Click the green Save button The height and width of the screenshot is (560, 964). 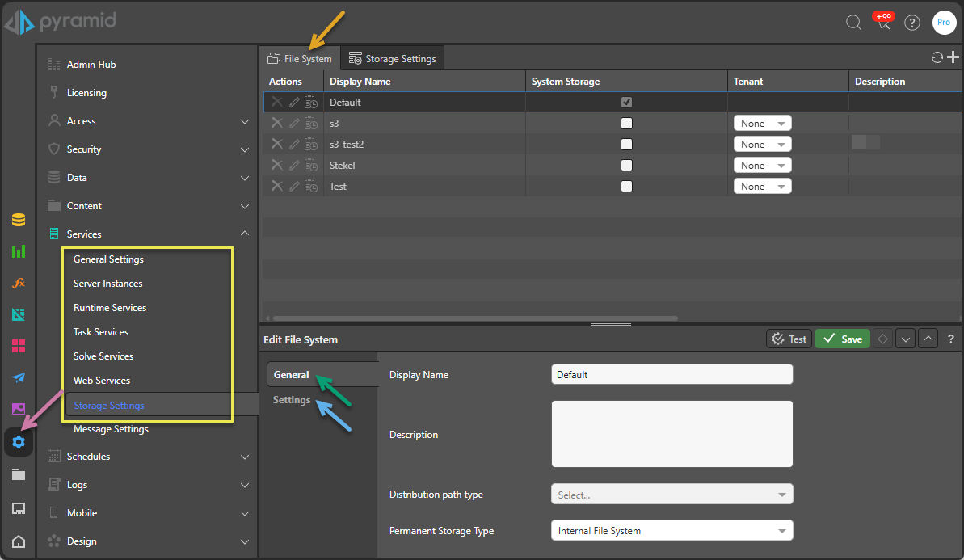(842, 339)
